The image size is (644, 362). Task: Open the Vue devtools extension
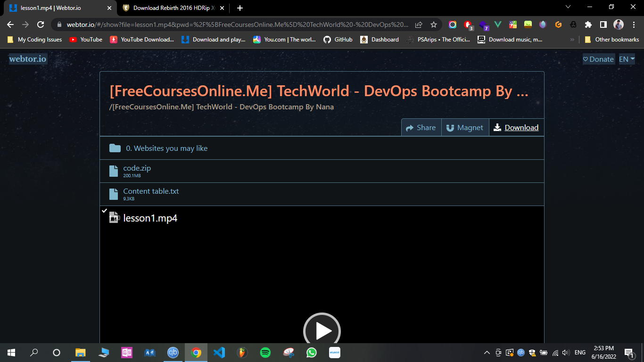tap(498, 25)
